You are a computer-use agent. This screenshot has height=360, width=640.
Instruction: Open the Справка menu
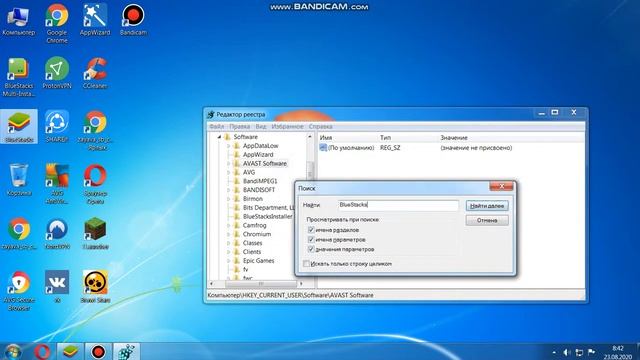click(x=320, y=127)
